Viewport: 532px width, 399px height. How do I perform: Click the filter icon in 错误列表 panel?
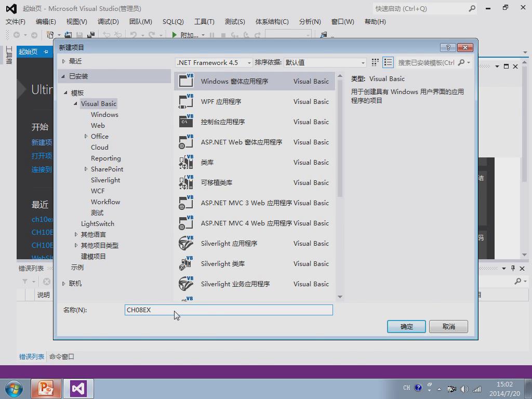tap(25, 282)
